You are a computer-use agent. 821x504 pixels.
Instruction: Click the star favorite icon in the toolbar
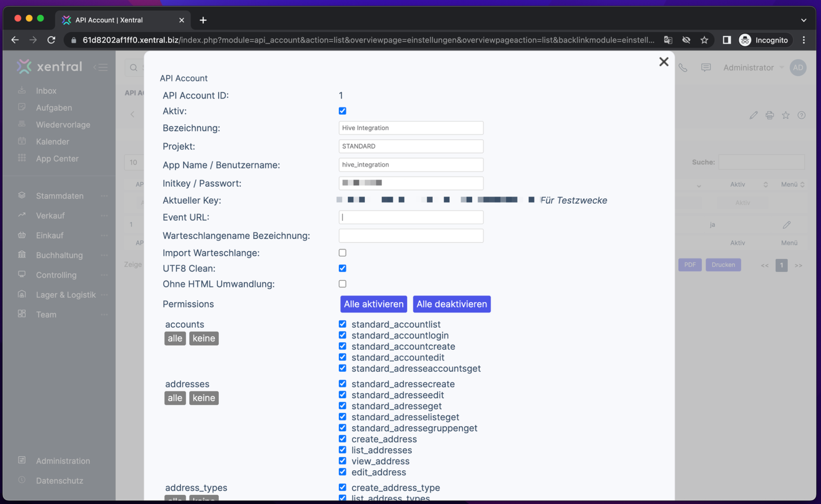[x=786, y=115]
